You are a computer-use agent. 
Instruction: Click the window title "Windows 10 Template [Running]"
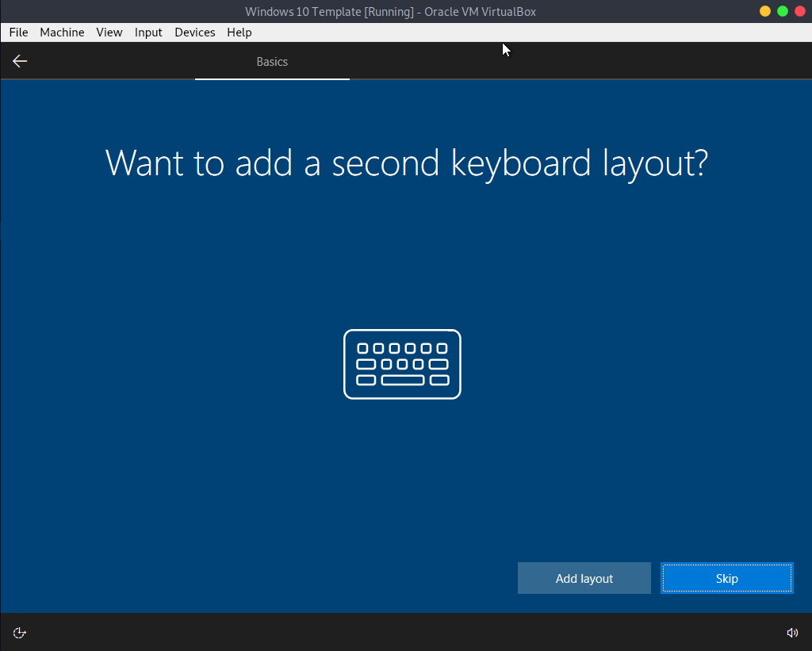click(329, 11)
